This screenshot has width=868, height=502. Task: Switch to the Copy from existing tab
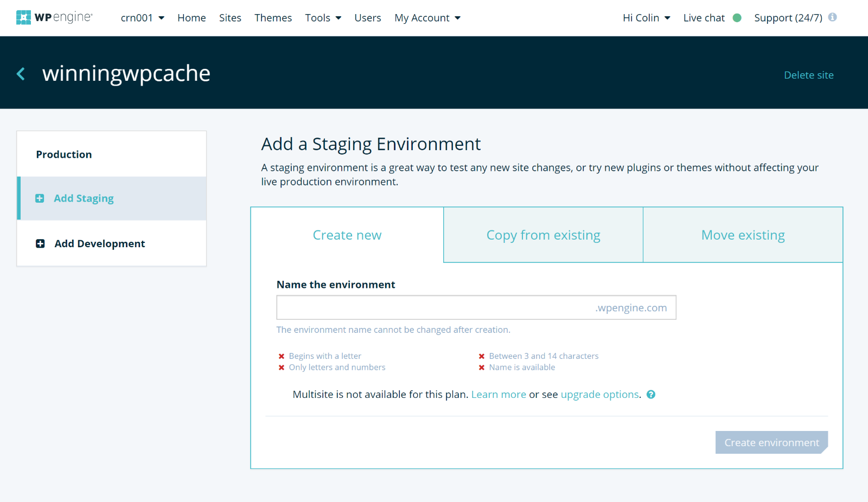click(543, 235)
